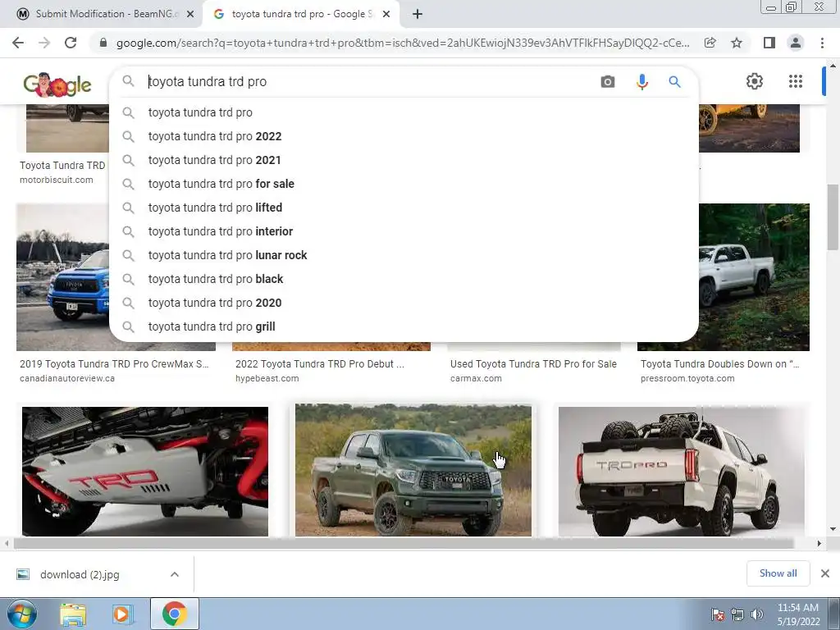Click the browser back arrow

pyautogui.click(x=18, y=43)
